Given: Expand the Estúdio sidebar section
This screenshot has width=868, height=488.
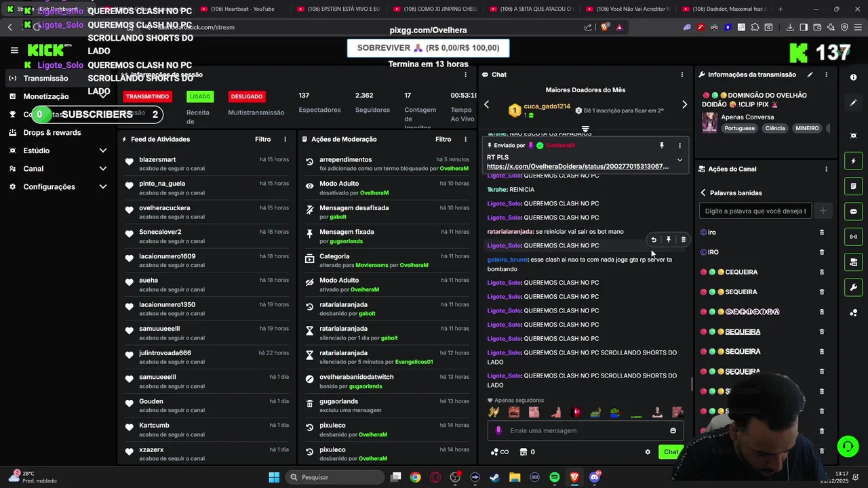Looking at the screenshot, I should coord(103,150).
